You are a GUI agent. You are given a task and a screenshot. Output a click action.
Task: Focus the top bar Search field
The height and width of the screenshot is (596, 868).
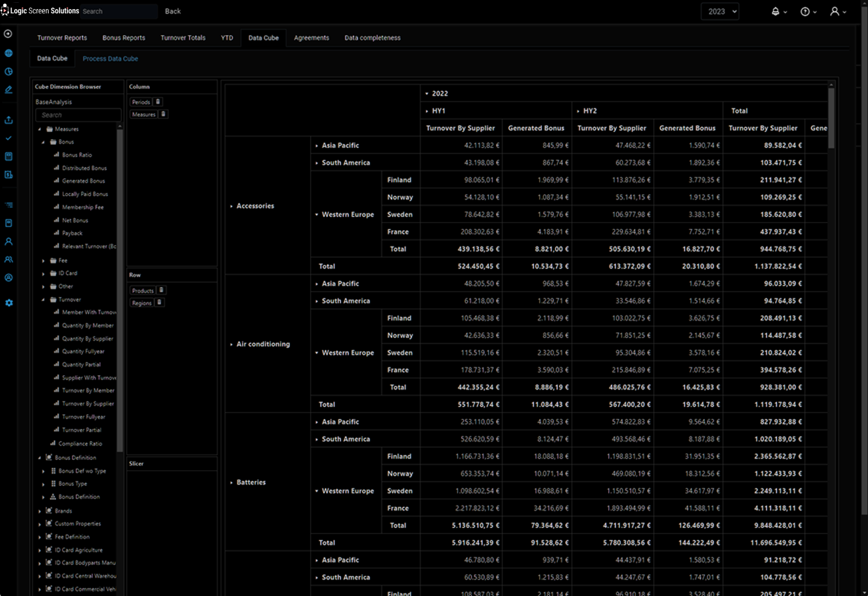pos(119,11)
